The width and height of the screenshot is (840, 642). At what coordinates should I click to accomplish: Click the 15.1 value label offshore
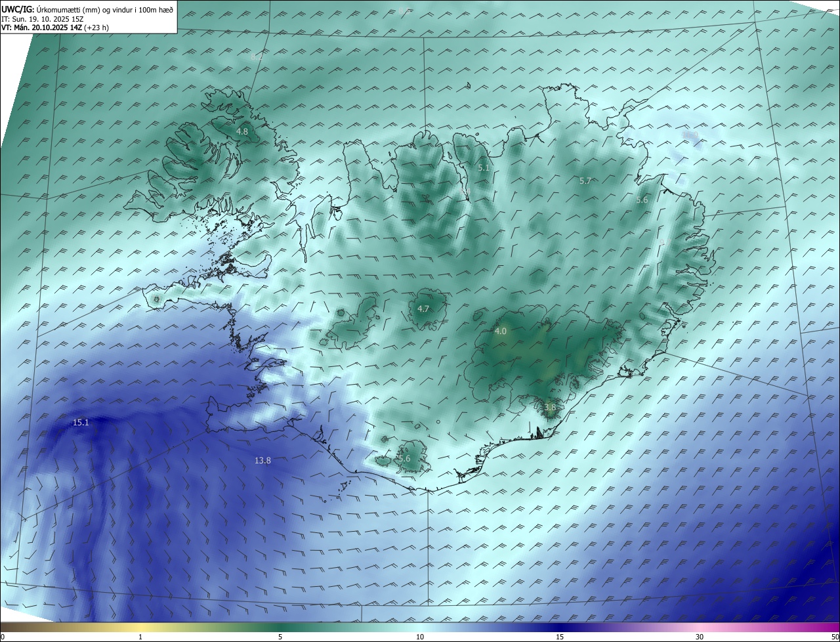click(81, 423)
